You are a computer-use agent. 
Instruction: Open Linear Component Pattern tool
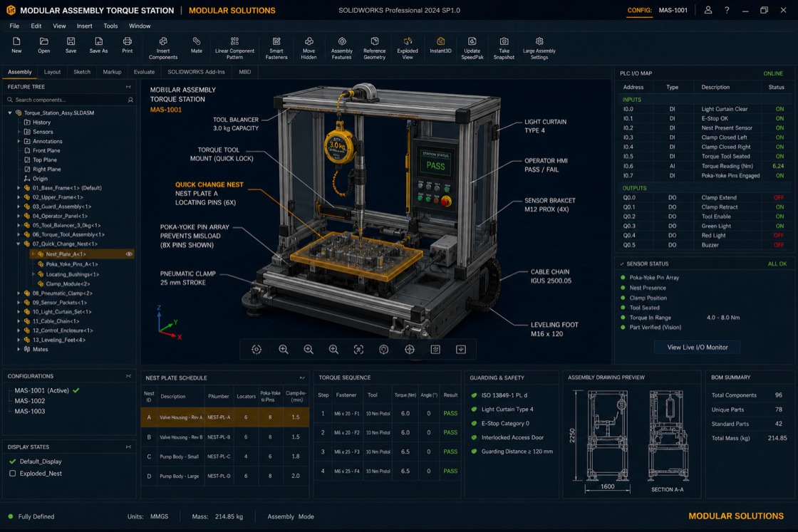(x=234, y=48)
